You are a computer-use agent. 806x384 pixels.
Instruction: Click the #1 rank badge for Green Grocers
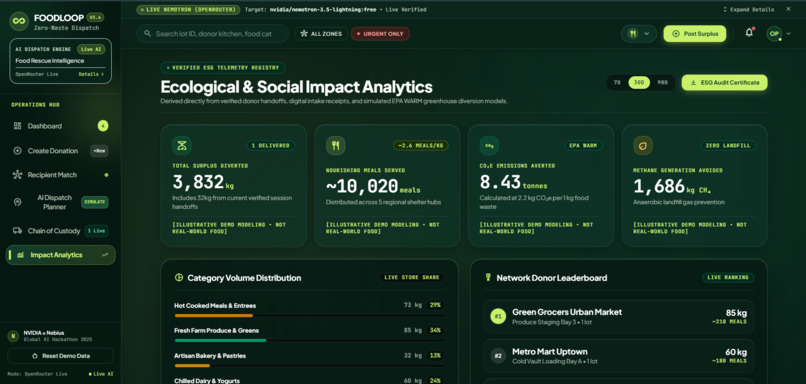(x=498, y=316)
